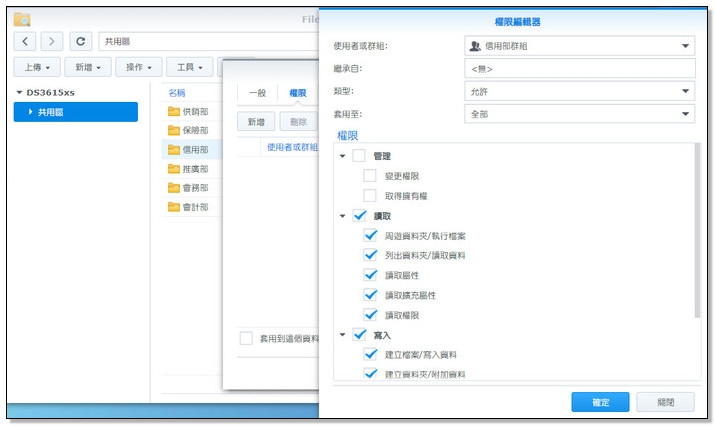Click the 關閉 button

[x=665, y=401]
